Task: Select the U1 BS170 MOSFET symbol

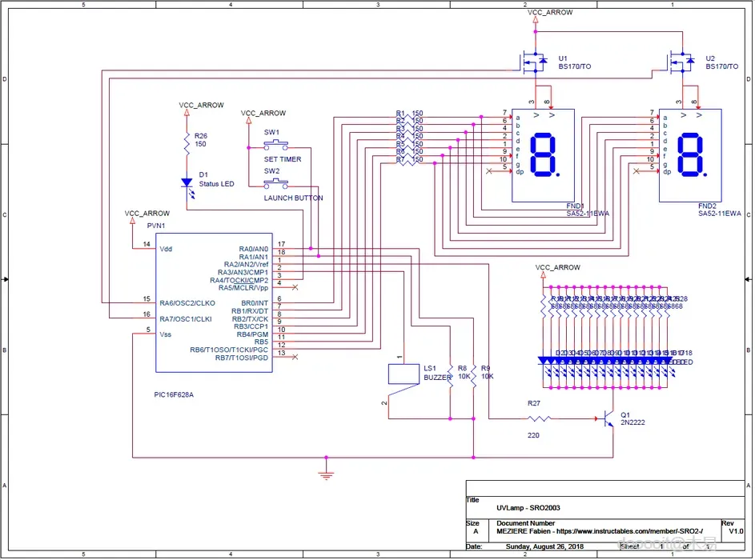Action: pos(535,62)
